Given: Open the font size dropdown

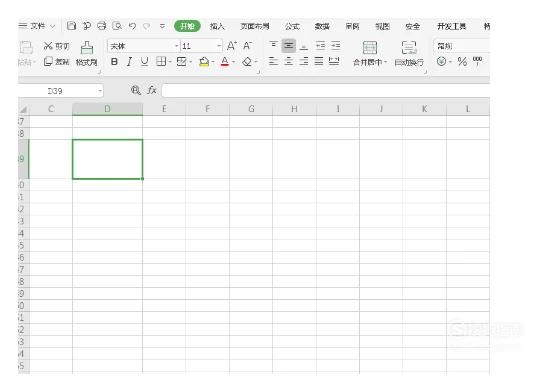Looking at the screenshot, I should 219,46.
